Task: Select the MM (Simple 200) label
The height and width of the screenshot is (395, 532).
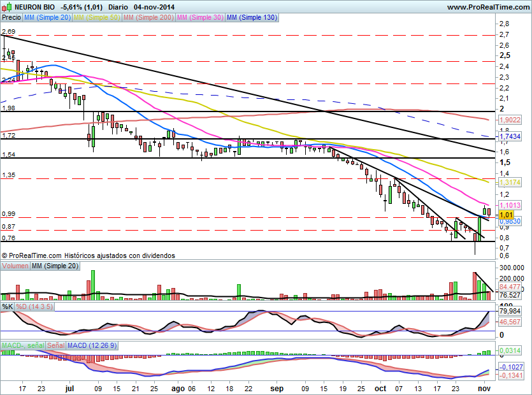Action: [148, 17]
